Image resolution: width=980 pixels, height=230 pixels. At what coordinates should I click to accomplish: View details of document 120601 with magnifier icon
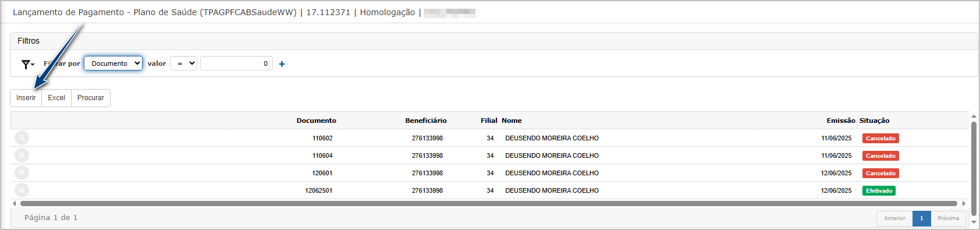click(22, 173)
